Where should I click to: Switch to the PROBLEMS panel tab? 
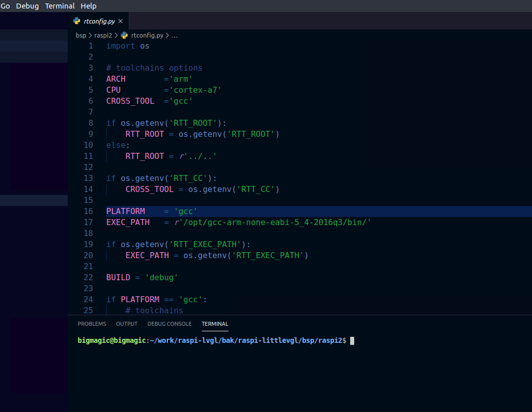92,324
